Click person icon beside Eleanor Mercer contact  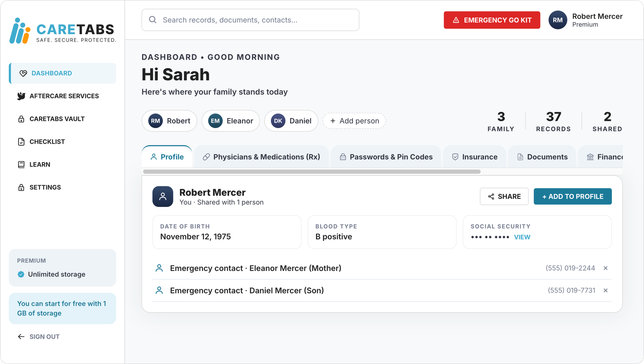pos(159,268)
